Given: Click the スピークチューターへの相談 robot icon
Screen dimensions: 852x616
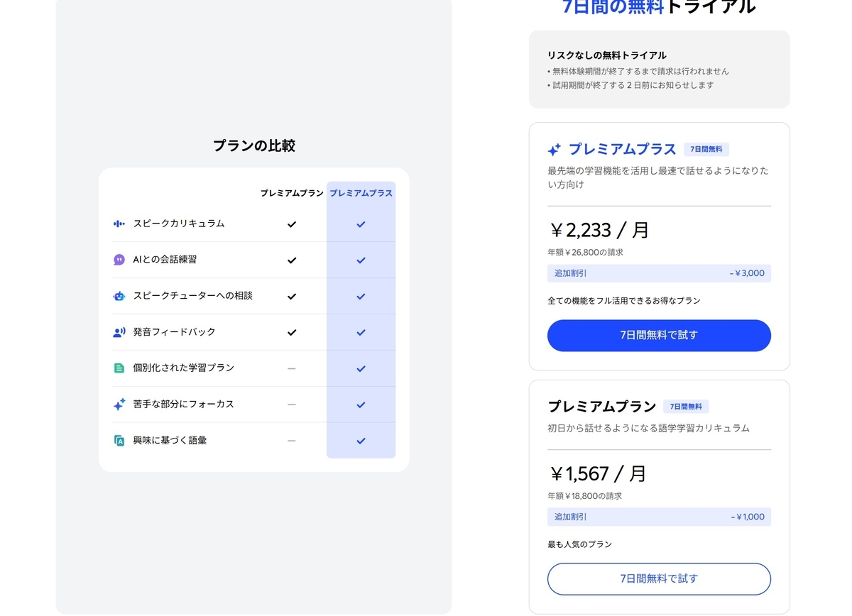Looking at the screenshot, I should 119,296.
